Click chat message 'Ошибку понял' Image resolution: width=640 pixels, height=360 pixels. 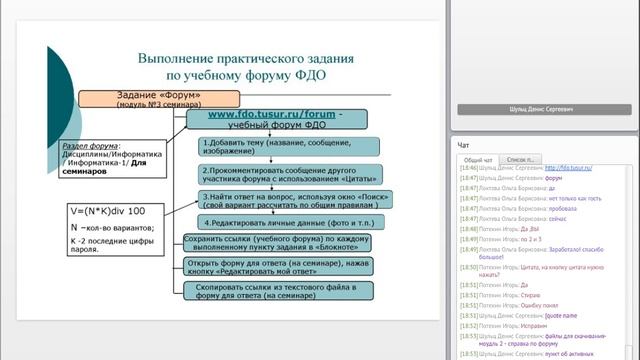(539, 306)
